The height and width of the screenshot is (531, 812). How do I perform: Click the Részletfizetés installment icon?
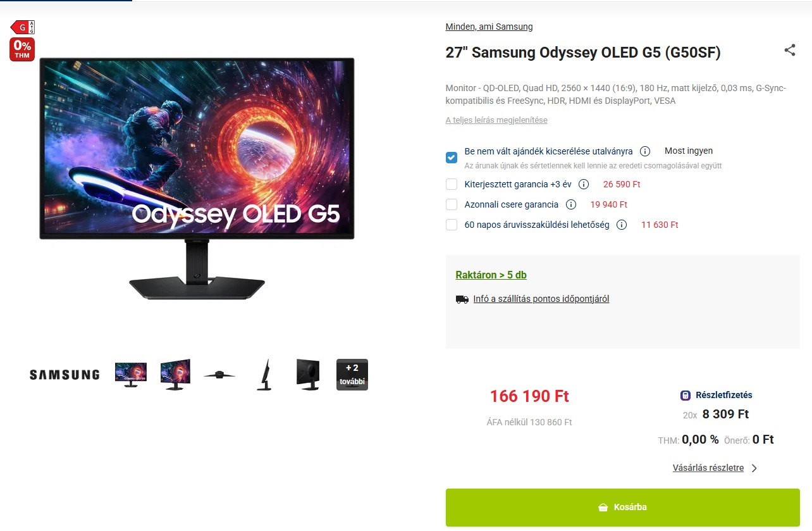coord(686,395)
